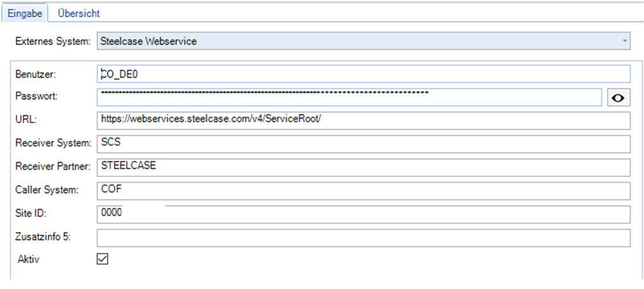Click the Benutzer label
The height and width of the screenshot is (289, 644).
(36, 74)
